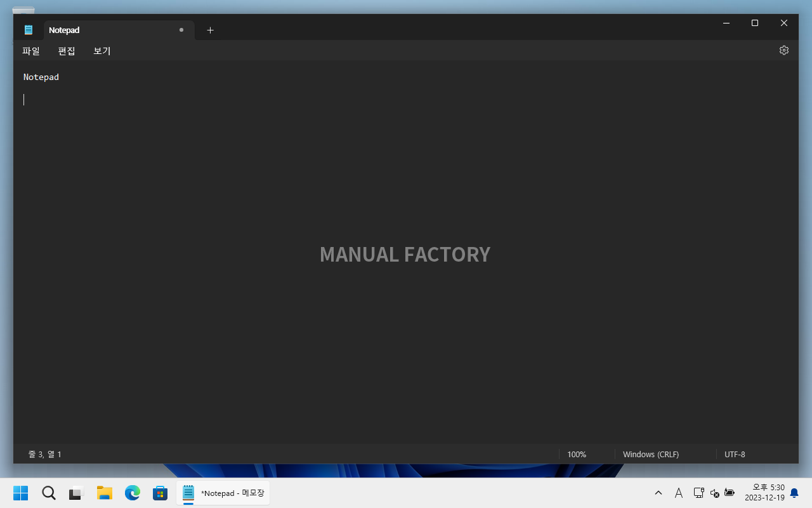Viewport: 812px width, 508px height.
Task: Open the Windows Start menu
Action: pyautogui.click(x=21, y=493)
